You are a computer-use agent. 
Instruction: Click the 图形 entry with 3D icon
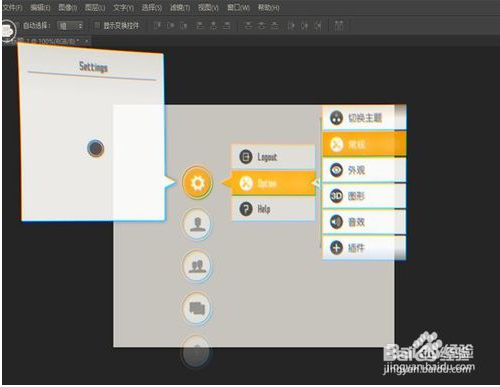(364, 196)
